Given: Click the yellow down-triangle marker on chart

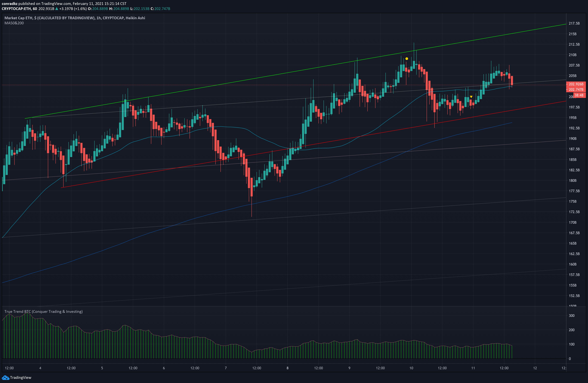Looking at the screenshot, I should point(471,97).
